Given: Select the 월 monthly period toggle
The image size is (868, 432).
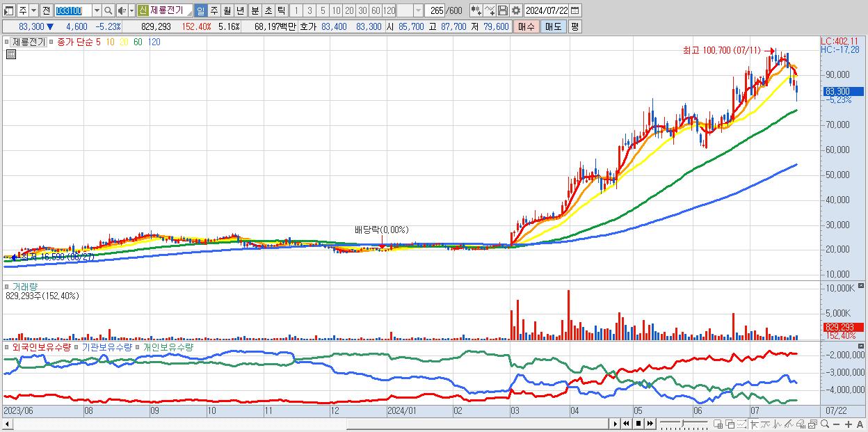Looking at the screenshot, I should 227,10.
